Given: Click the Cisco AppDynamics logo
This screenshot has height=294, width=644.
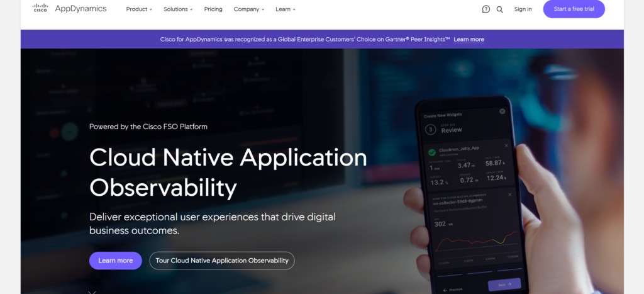Looking at the screenshot, I should click(69, 9).
